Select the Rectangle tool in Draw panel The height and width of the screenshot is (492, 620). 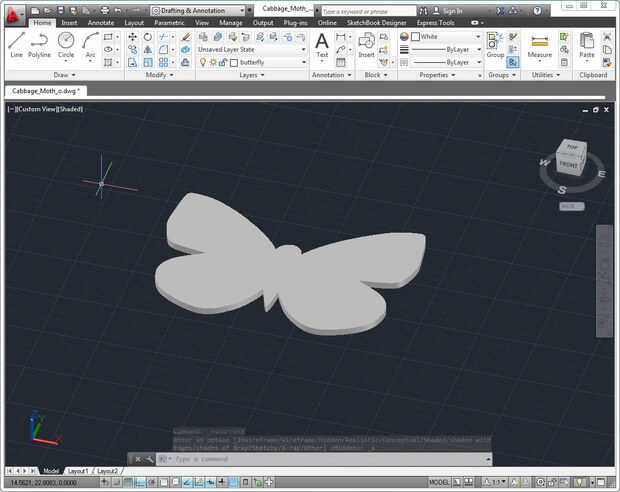tap(108, 37)
